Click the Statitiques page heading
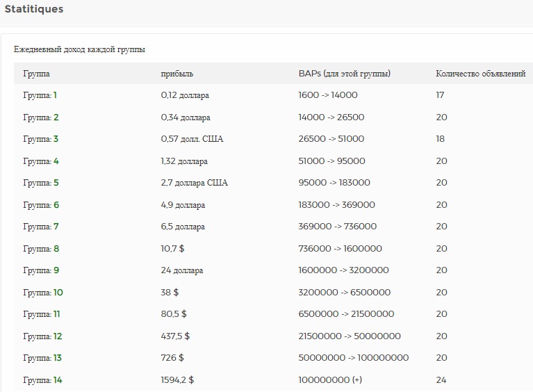Image resolution: width=533 pixels, height=392 pixels. [34, 10]
